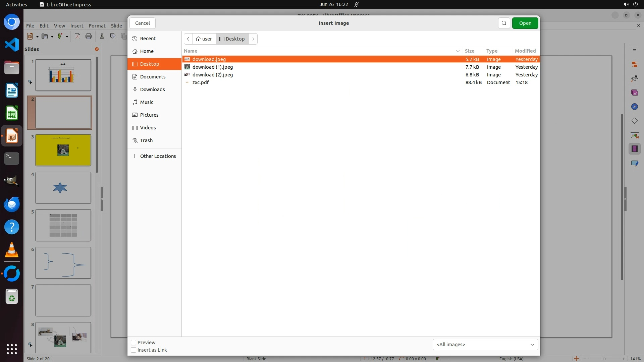Image resolution: width=644 pixels, height=362 pixels.
Task: Click the Print toolbar icon
Action: (89, 36)
